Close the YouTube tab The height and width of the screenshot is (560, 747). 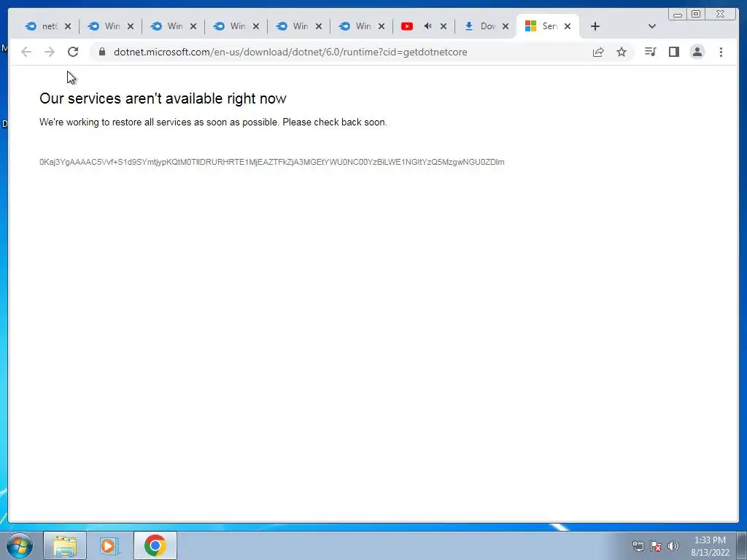pyautogui.click(x=444, y=26)
